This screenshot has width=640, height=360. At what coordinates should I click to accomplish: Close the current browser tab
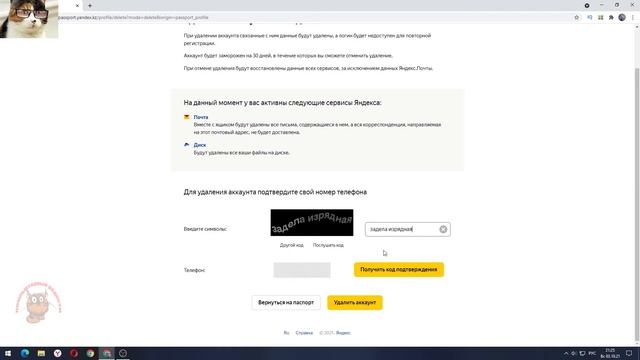(77, 6)
